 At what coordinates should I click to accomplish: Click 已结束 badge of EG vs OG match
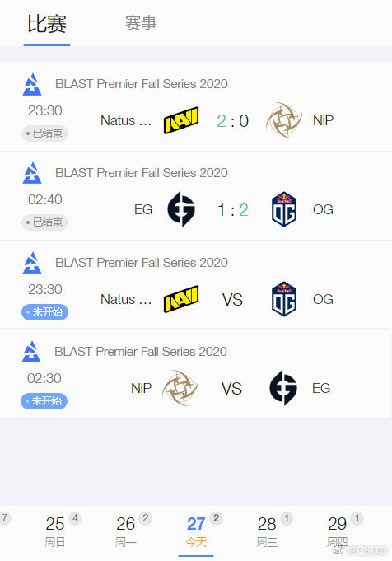pyautogui.click(x=44, y=222)
